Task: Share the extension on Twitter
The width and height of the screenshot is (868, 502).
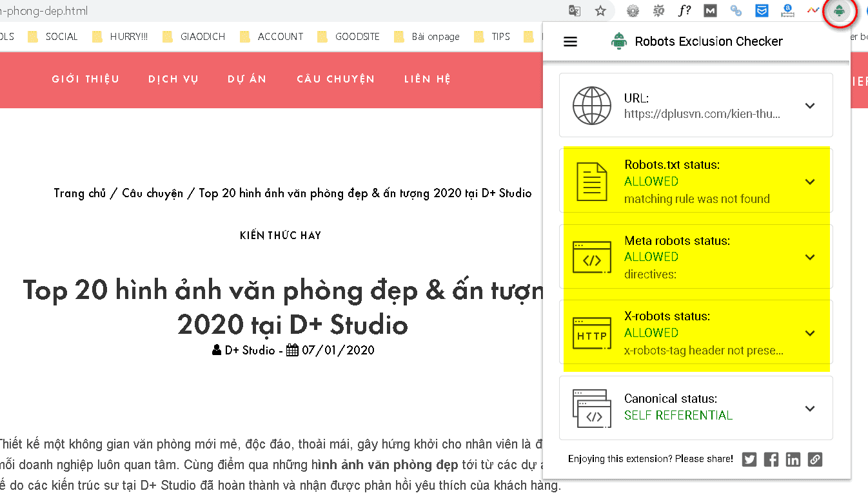Action: 749,459
